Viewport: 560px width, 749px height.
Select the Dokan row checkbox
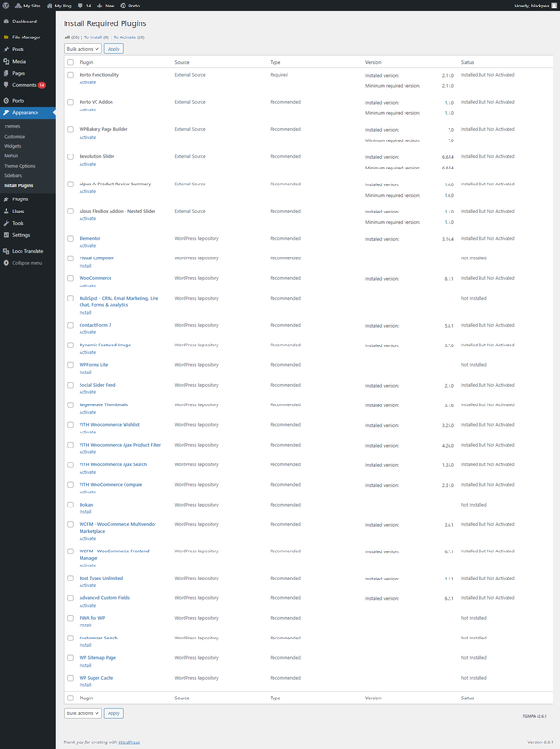[71, 505]
